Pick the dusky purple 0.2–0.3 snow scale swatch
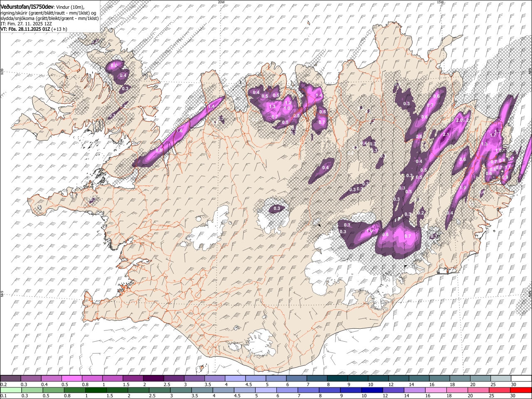Screen dimensions: 532x399 point(10,379)
